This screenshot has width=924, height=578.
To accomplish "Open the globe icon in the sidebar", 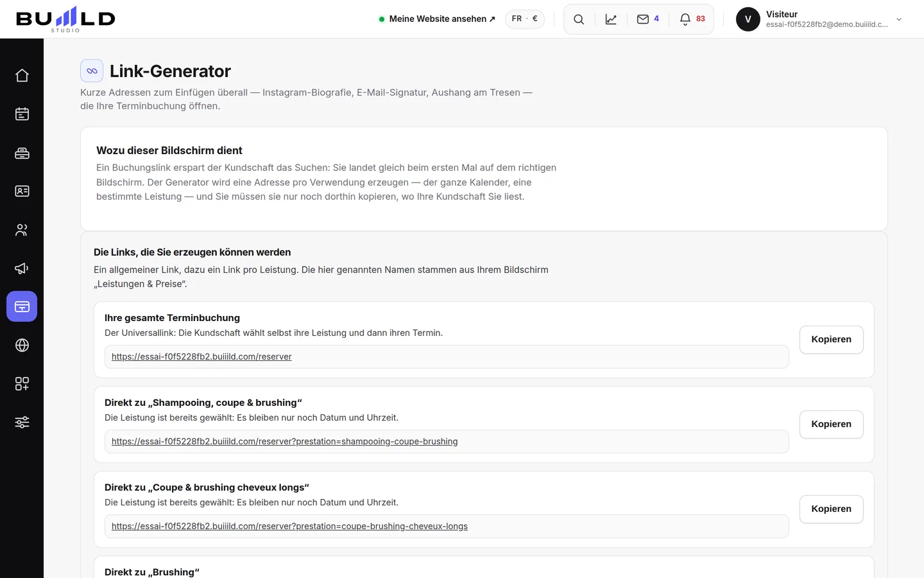I will 22,346.
